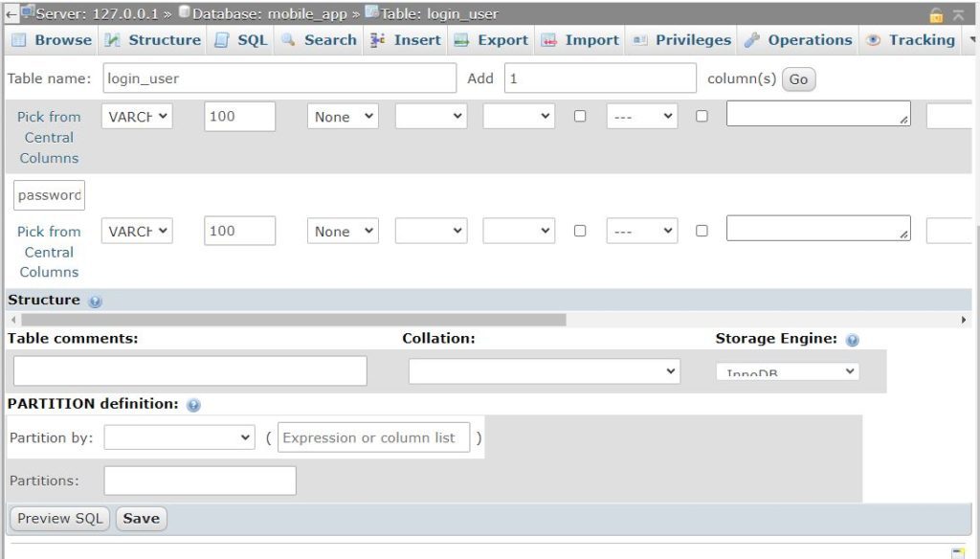The image size is (980, 559).
Task: Open the VARCHAR type dropdown for the password column
Action: (136, 230)
